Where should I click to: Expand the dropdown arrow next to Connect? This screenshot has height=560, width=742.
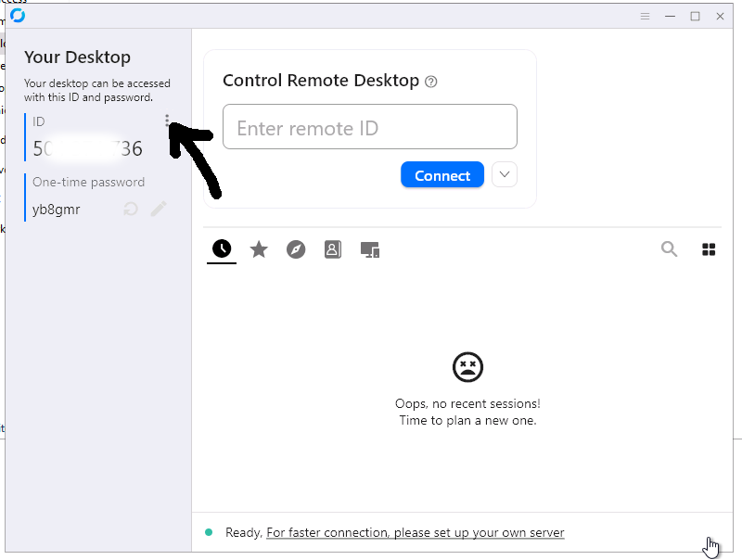click(504, 174)
